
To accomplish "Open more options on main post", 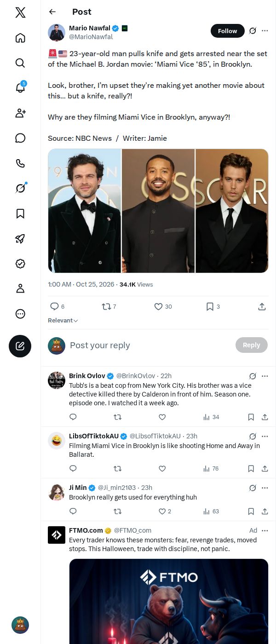I will [x=264, y=31].
